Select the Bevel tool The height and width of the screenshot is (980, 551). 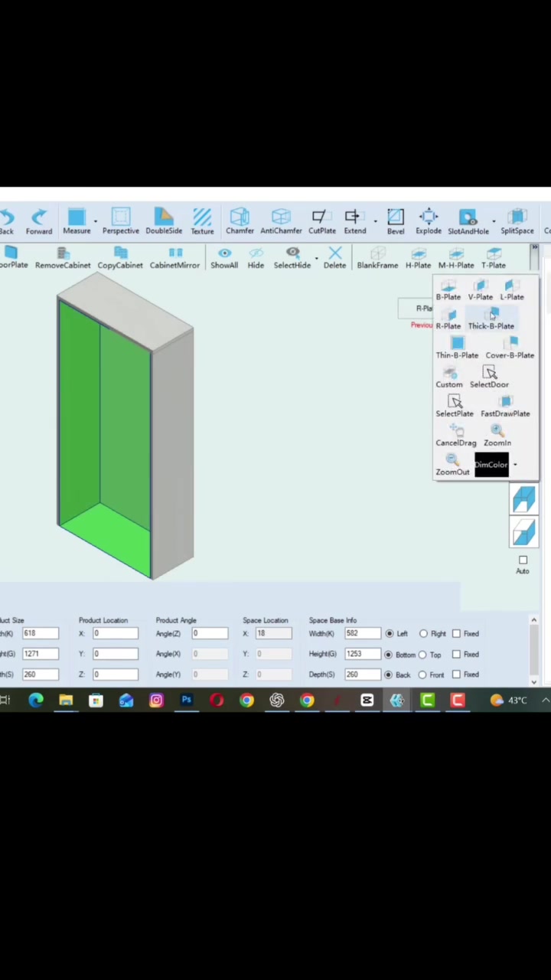(396, 221)
